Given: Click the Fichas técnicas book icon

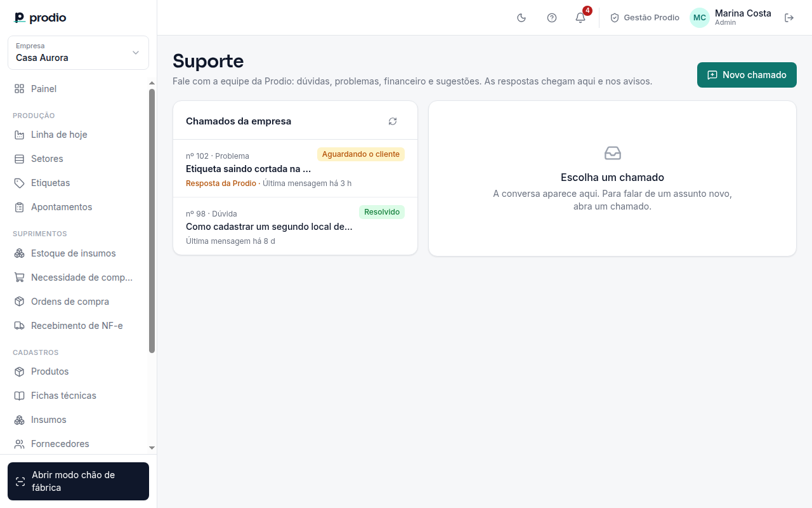Looking at the screenshot, I should [x=20, y=396].
